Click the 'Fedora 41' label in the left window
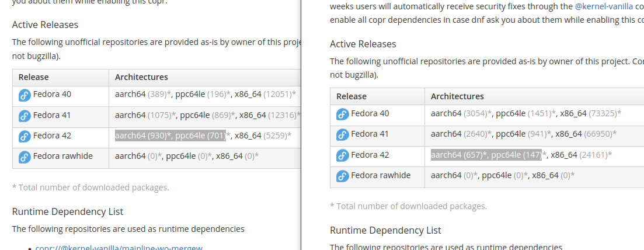Screen dimensions: 644x250 click(52, 115)
